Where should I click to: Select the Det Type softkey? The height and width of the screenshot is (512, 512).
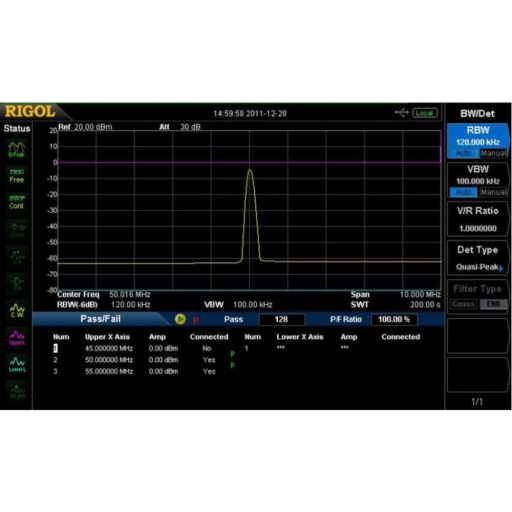click(x=478, y=258)
